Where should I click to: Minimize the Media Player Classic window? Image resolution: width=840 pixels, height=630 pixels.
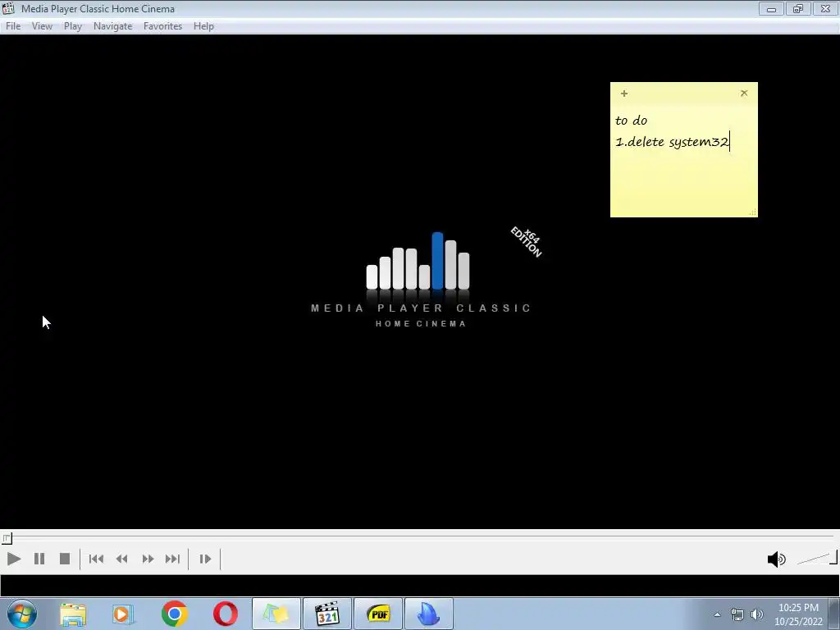[x=771, y=9]
